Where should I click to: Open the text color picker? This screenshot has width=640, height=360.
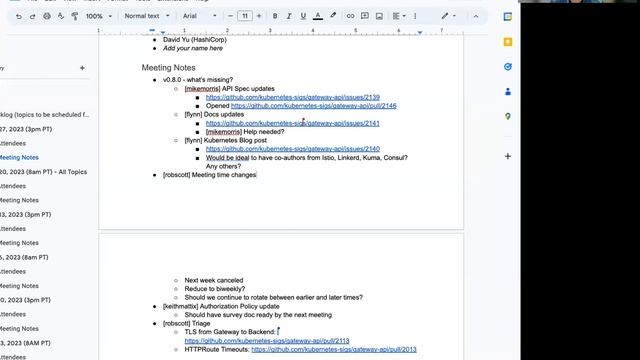pyautogui.click(x=318, y=16)
